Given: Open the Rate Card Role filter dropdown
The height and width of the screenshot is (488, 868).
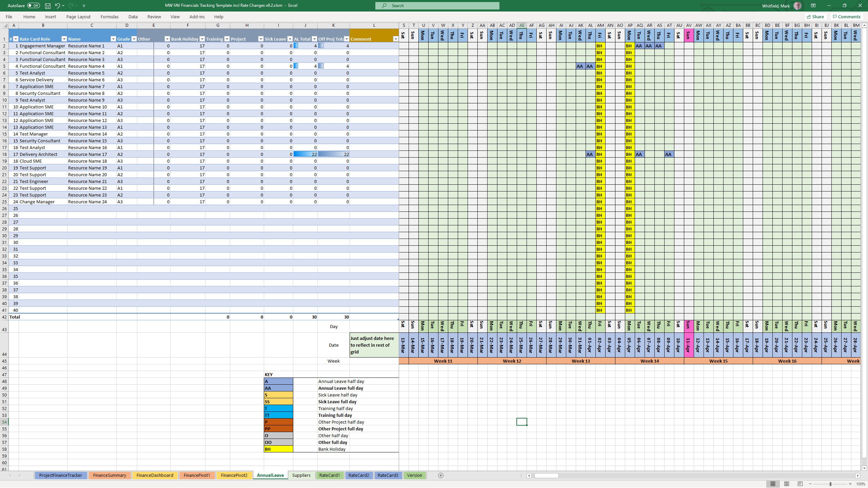Looking at the screenshot, I should [x=63, y=39].
